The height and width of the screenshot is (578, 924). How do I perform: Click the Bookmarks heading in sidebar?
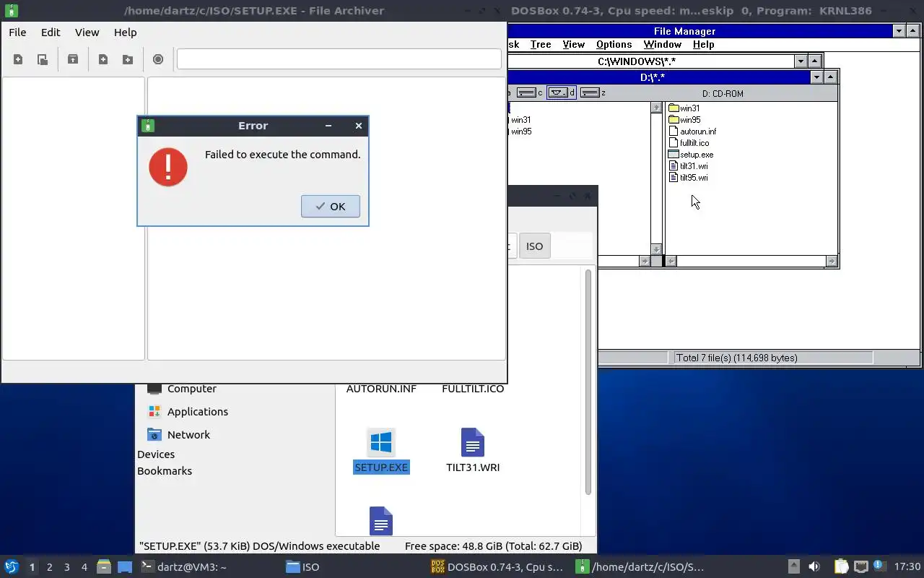(165, 471)
